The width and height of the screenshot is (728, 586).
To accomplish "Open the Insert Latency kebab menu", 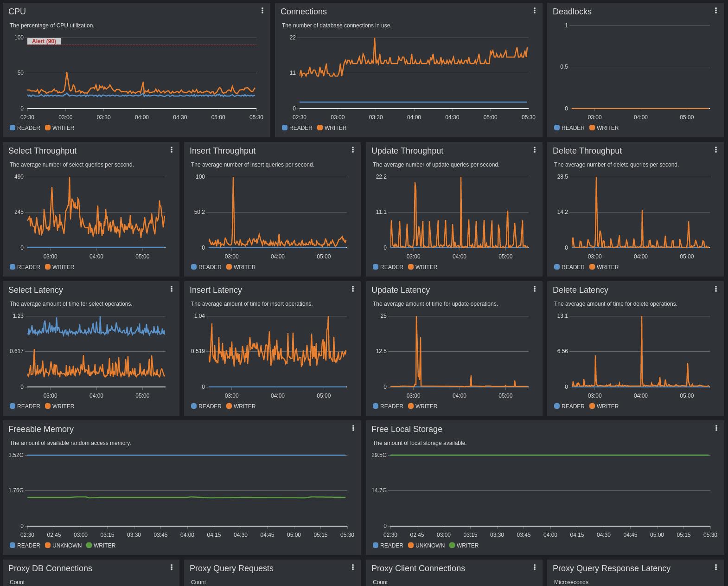I will point(353,289).
